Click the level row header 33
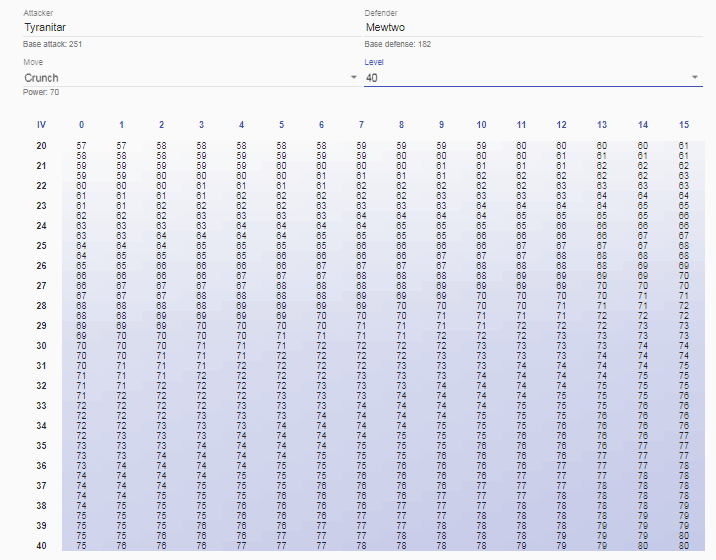The width and height of the screenshot is (716, 560). pyautogui.click(x=42, y=406)
